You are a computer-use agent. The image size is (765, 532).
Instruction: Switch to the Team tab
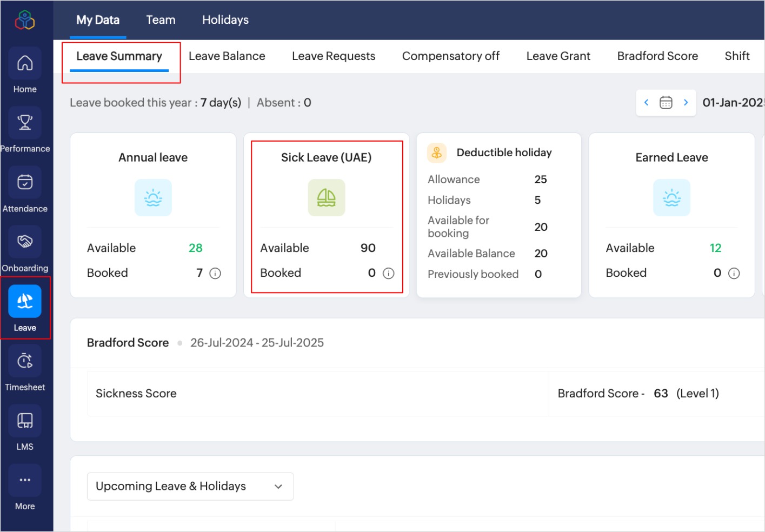click(x=161, y=20)
